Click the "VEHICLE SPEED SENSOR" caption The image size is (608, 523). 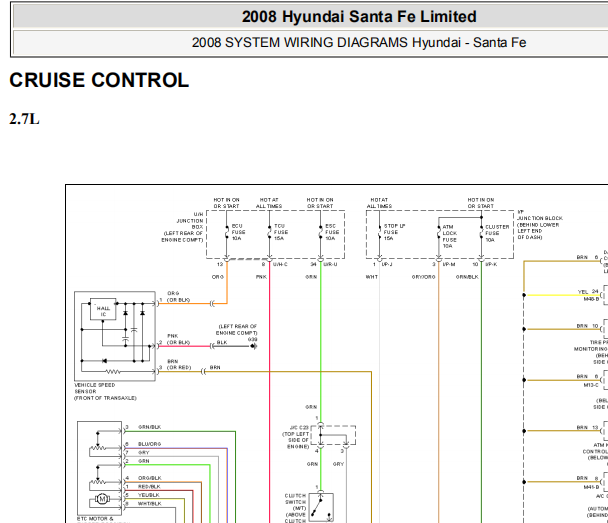pyautogui.click(x=95, y=388)
